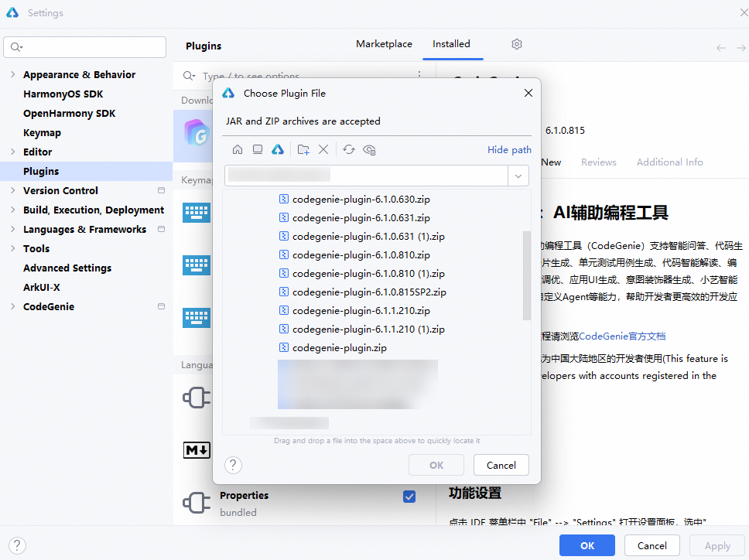Viewport: 749px width, 560px height.
Task: Open the Reviews tab
Action: (x=598, y=162)
